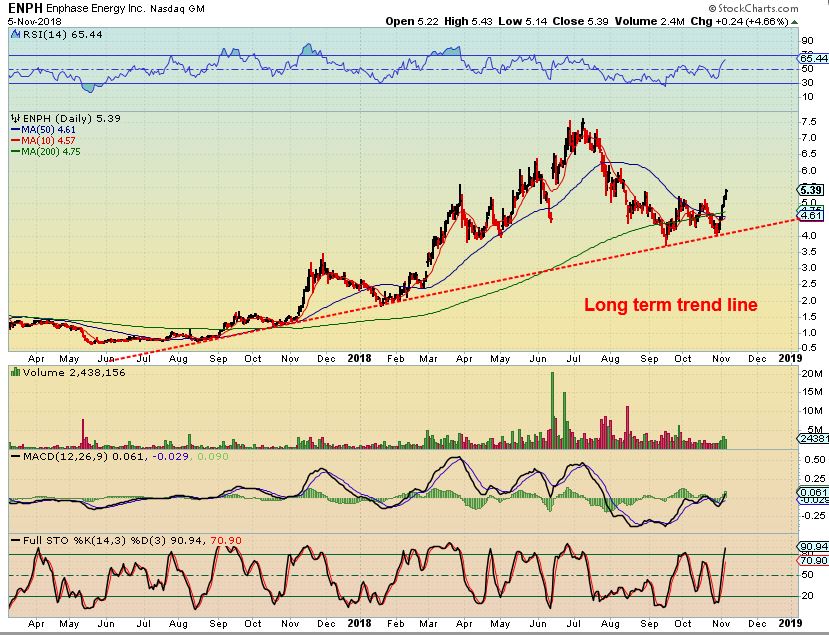Click the Full STO legend line marker
The image size is (829, 635).
coord(16,540)
